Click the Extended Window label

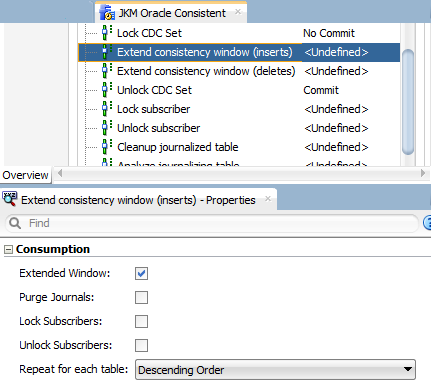65,273
